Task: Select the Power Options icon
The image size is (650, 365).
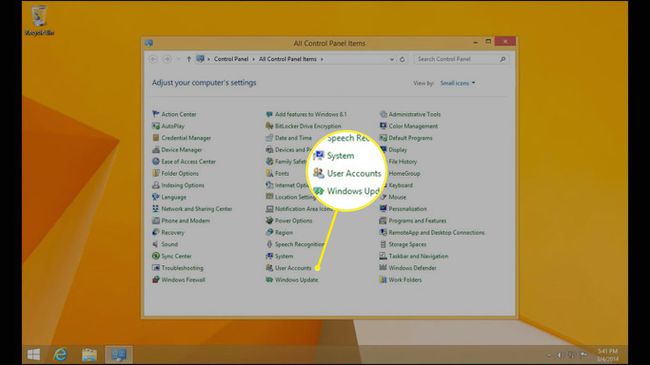Action: pyautogui.click(x=269, y=220)
